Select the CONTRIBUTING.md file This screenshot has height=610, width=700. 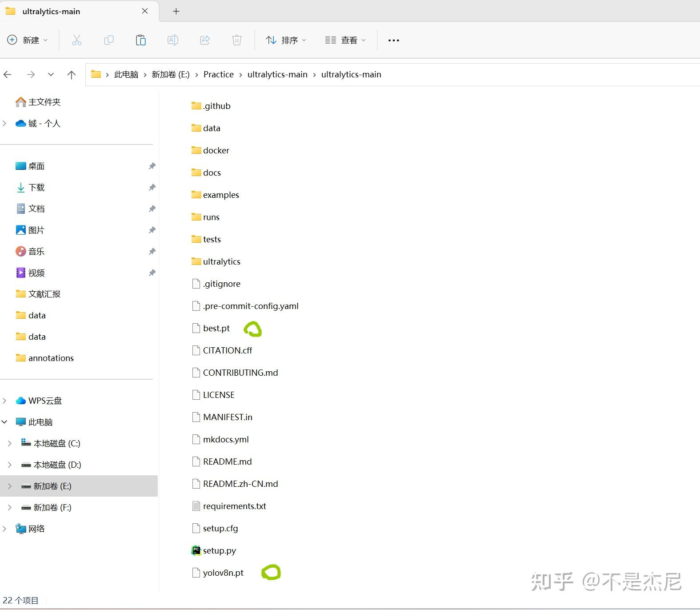coord(235,373)
